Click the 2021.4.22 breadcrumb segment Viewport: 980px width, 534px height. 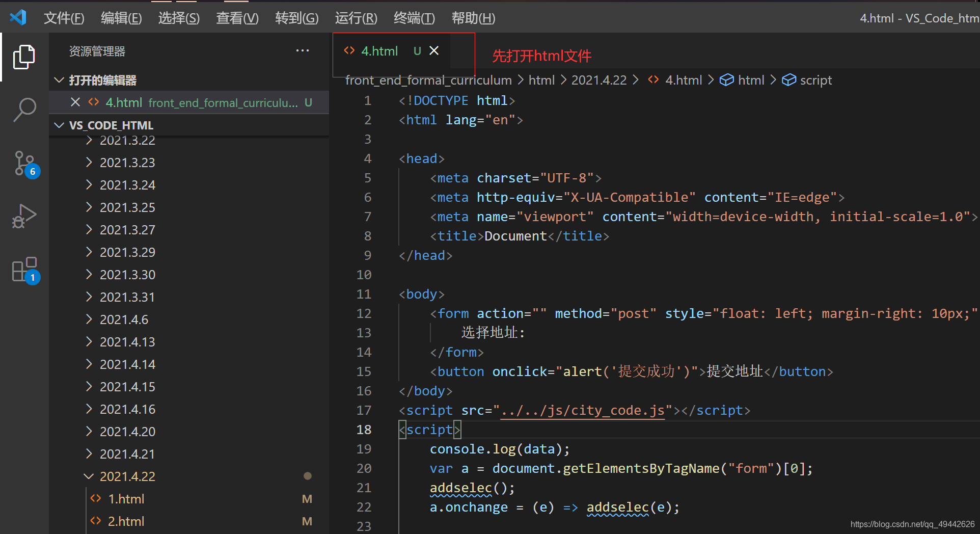click(599, 80)
